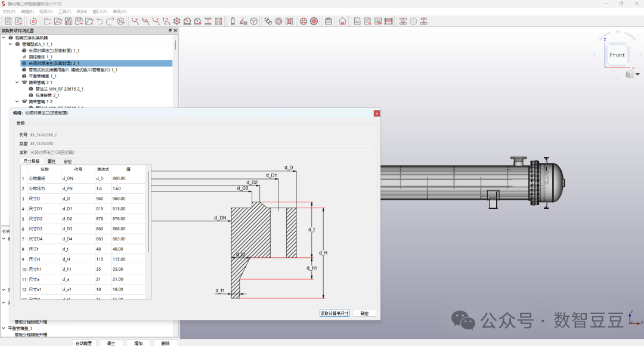Select tree item 圆柱筒体 1_1

pyautogui.click(x=41, y=57)
